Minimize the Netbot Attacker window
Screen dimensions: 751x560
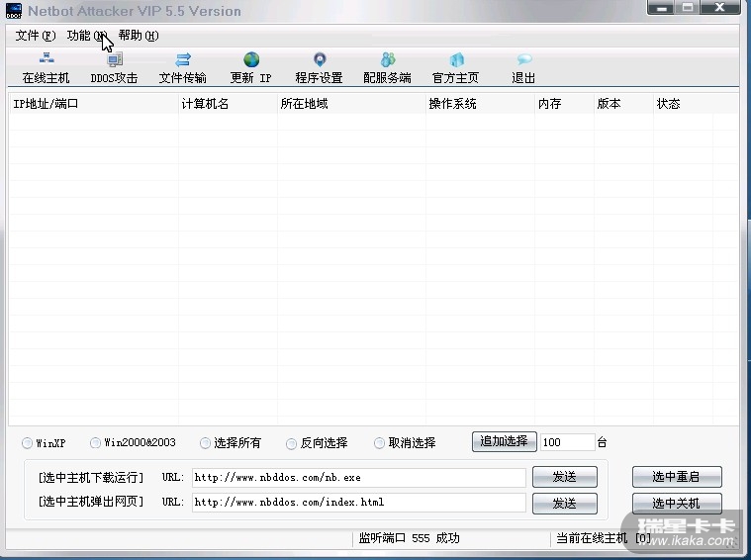tap(661, 8)
